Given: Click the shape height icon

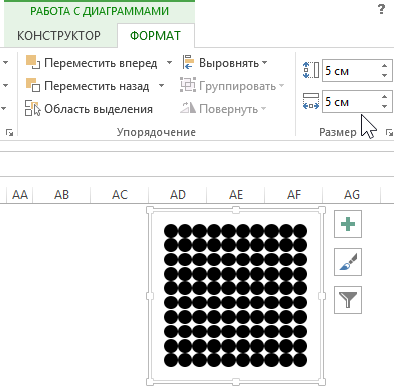Looking at the screenshot, I should (311, 70).
